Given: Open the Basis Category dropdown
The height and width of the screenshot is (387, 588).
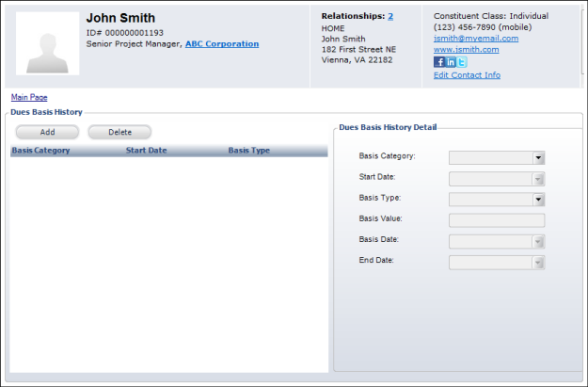Looking at the screenshot, I should [x=539, y=158].
